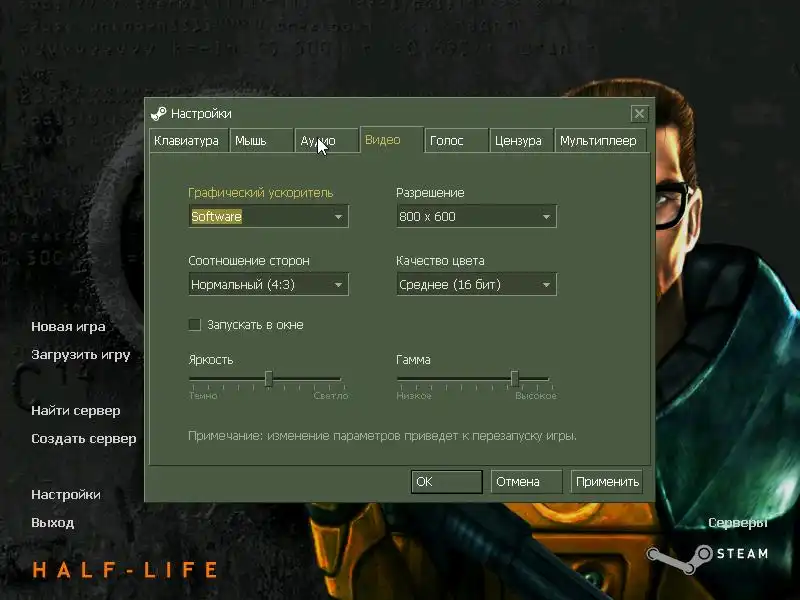Open the Мультиплеер tab

[x=601, y=141]
